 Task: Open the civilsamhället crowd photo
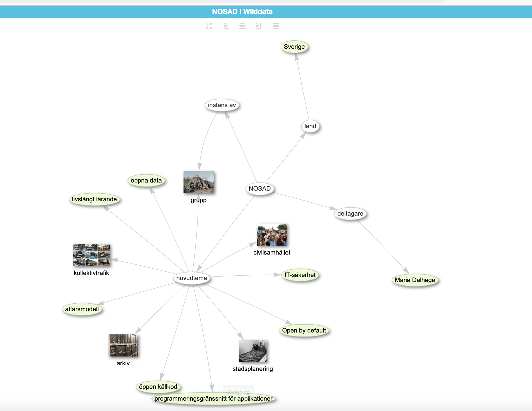pyautogui.click(x=272, y=235)
